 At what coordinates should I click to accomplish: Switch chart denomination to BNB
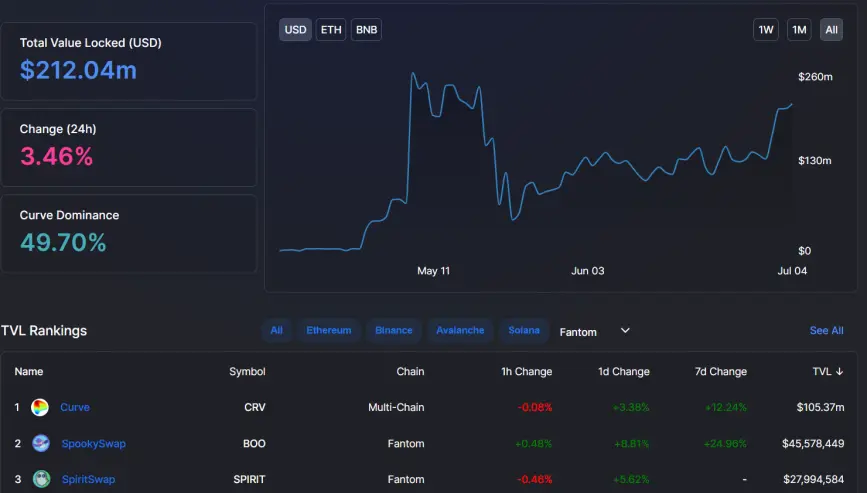click(x=366, y=30)
